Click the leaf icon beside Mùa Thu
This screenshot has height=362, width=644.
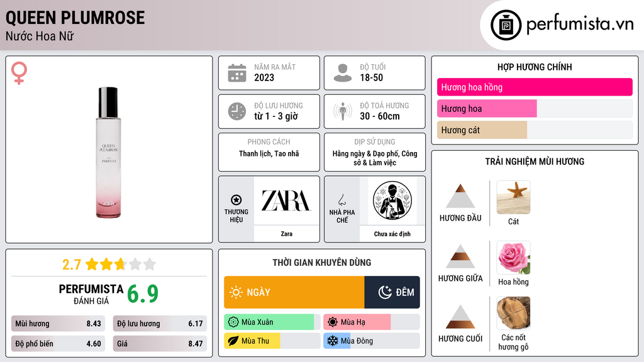point(233,341)
